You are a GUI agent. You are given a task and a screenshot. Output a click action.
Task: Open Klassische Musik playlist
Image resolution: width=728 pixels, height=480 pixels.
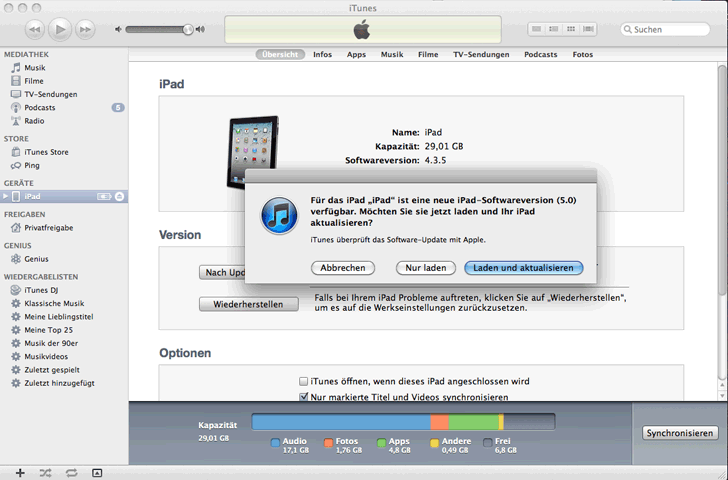54,303
